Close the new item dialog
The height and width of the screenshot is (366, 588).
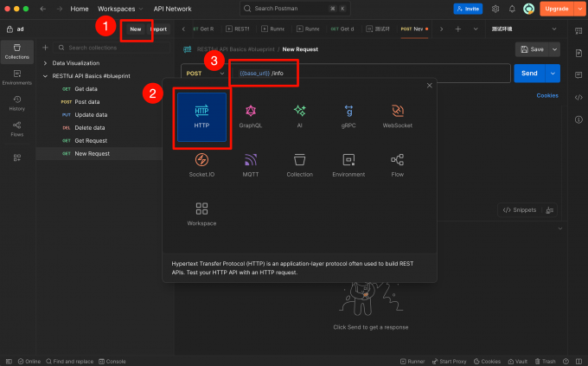pos(430,86)
